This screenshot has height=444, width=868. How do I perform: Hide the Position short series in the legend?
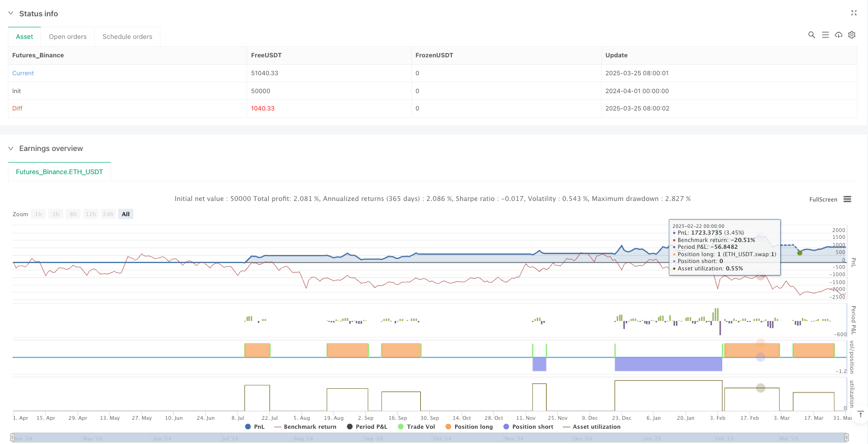coord(528,427)
